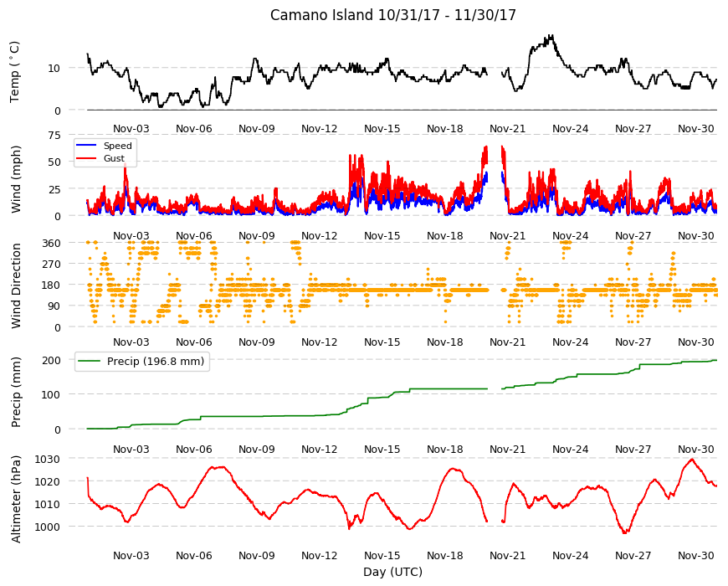Click the 75 wind speed tick label
Screen dimensions: 728x586
(54, 136)
